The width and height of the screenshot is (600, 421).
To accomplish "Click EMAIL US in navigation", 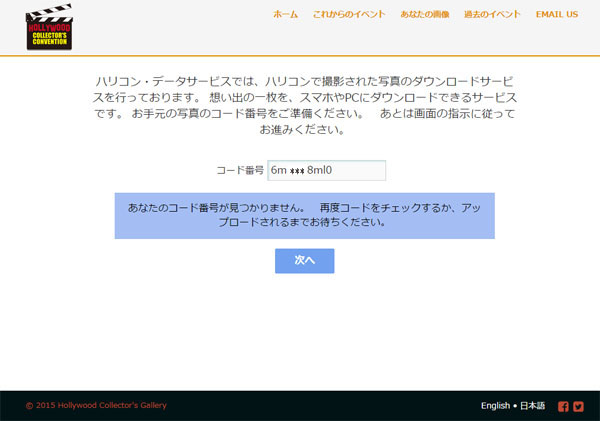I will pyautogui.click(x=557, y=15).
